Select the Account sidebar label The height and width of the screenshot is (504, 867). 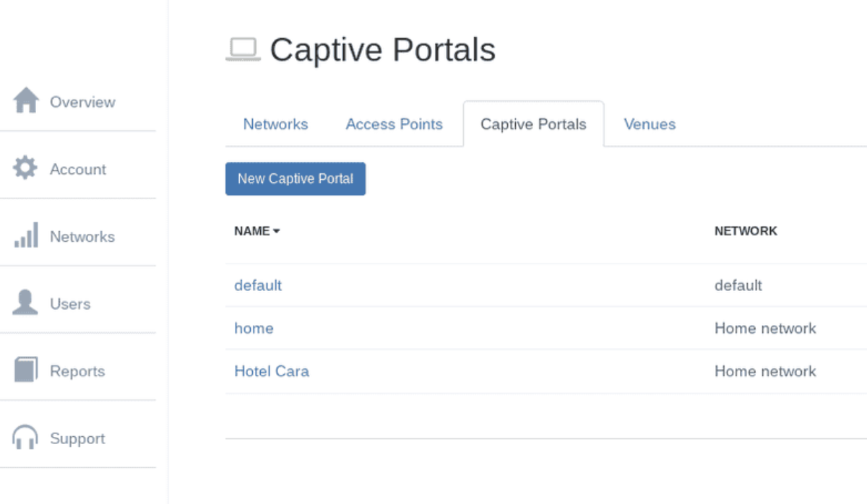78,169
